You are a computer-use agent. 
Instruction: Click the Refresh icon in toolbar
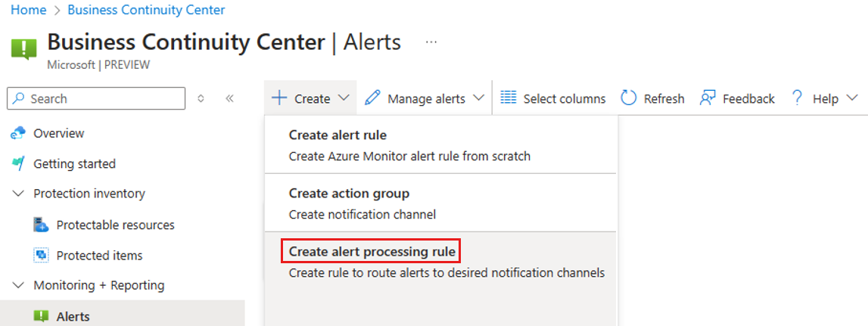point(629,98)
